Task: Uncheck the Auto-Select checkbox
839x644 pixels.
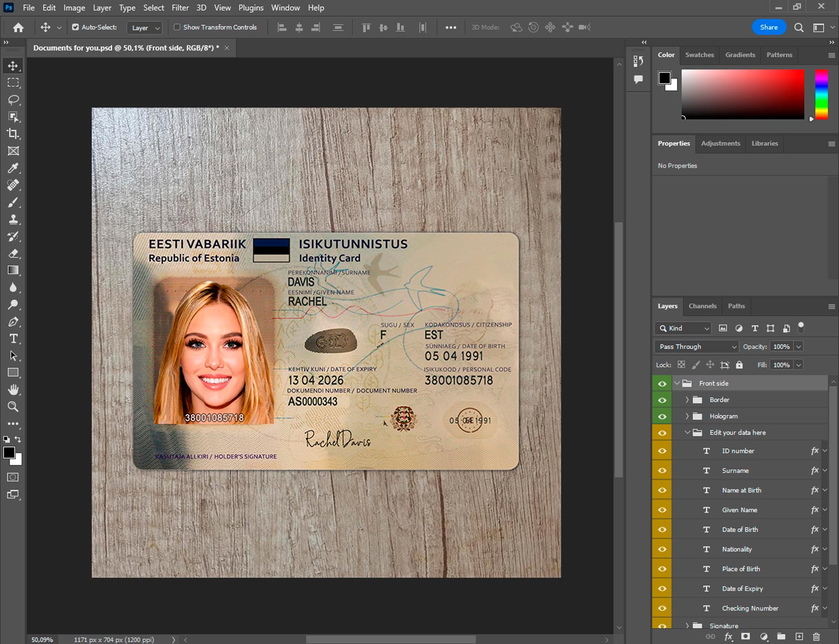Action: (x=76, y=27)
